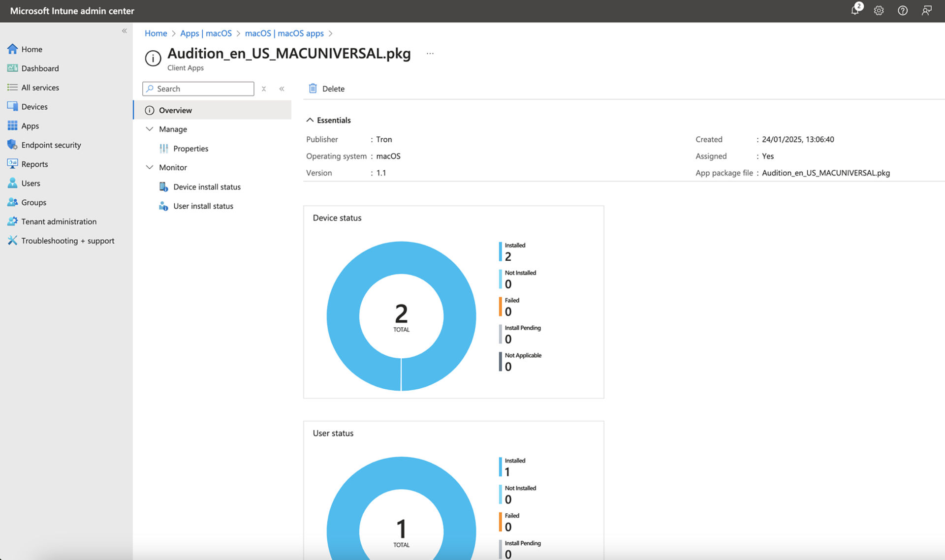Click the help question mark icon

902,11
